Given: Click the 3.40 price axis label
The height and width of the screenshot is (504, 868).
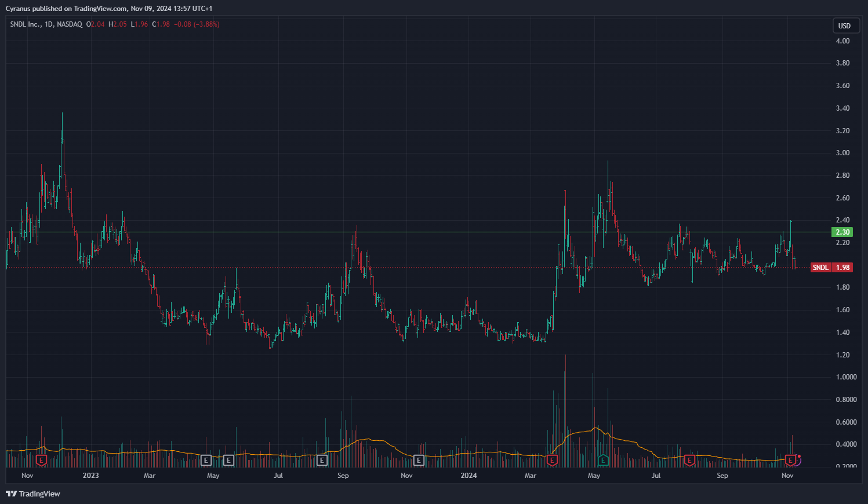Looking at the screenshot, I should (842, 108).
